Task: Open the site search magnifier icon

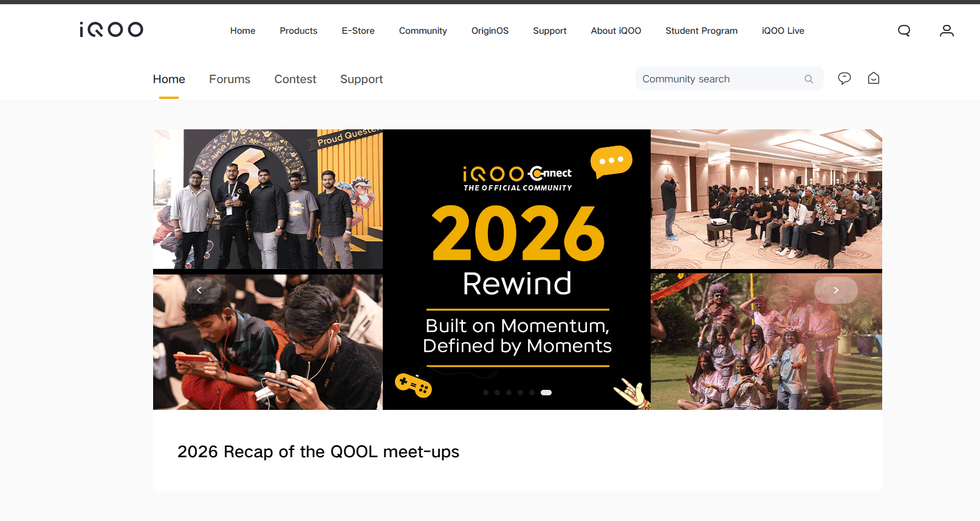Action: tap(904, 30)
